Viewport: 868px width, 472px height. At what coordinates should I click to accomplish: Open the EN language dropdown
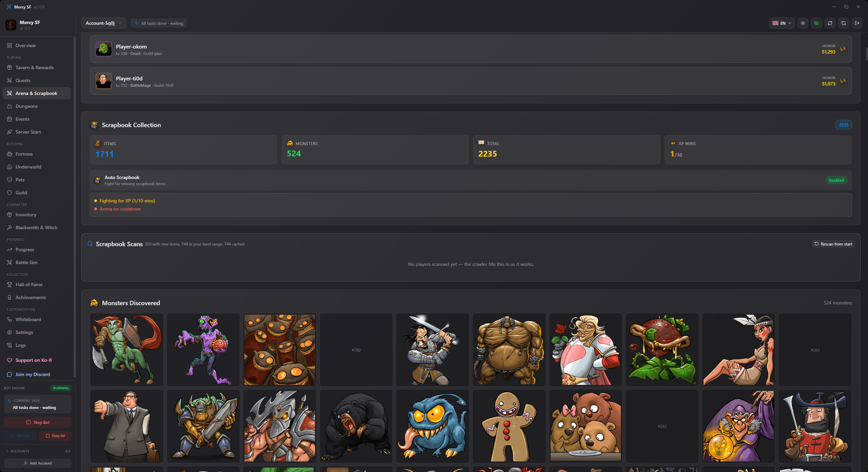[782, 23]
